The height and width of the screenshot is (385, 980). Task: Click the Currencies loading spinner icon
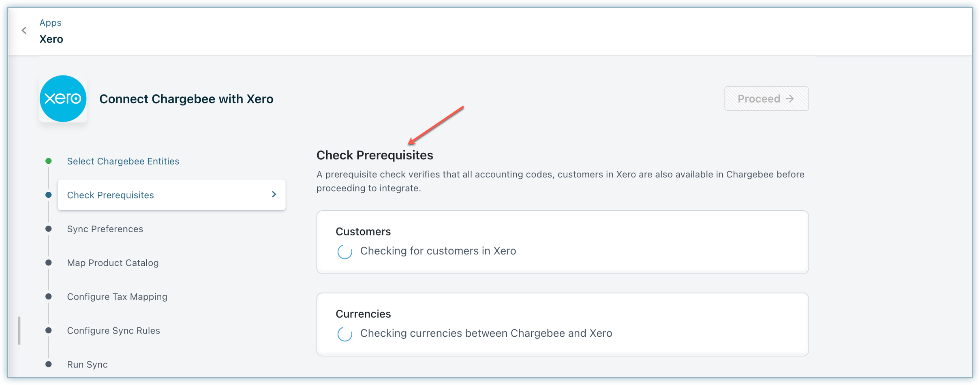(344, 334)
